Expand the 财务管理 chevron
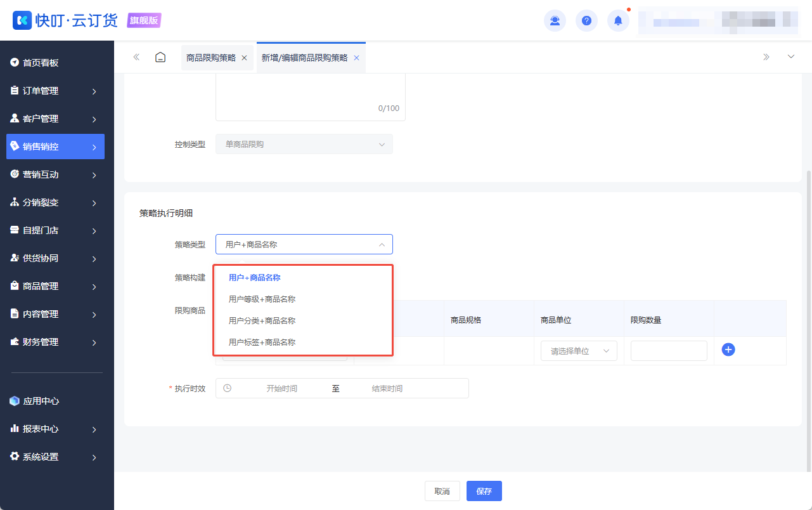 [94, 343]
